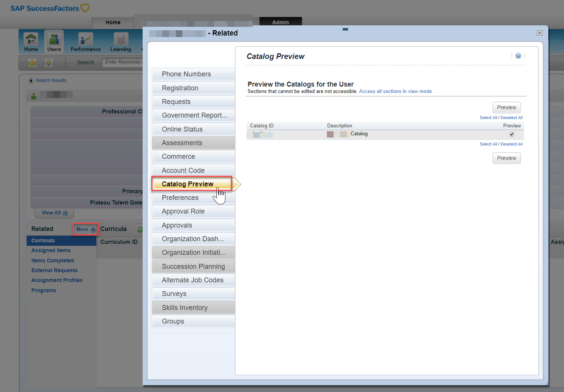The width and height of the screenshot is (564, 392).
Task: Select Programs in Related list
Action: tap(44, 290)
